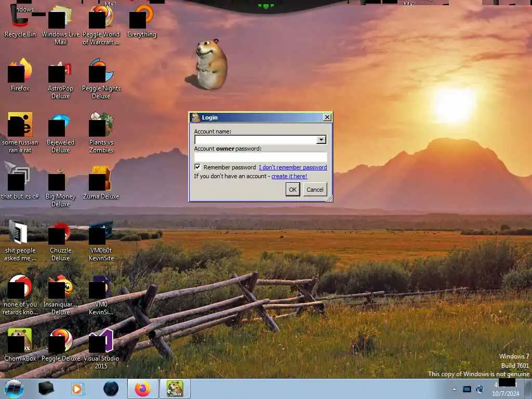Select the VM0 KevinSi... desktop icon

pyautogui.click(x=101, y=295)
